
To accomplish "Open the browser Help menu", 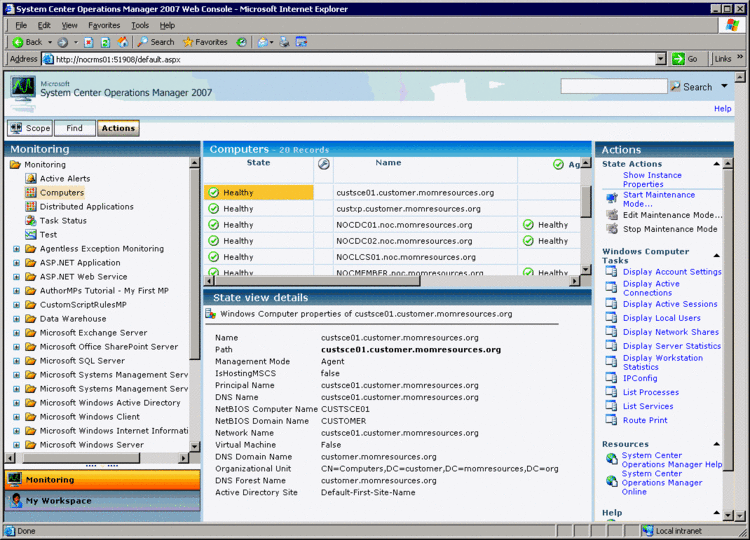I will pos(167,25).
